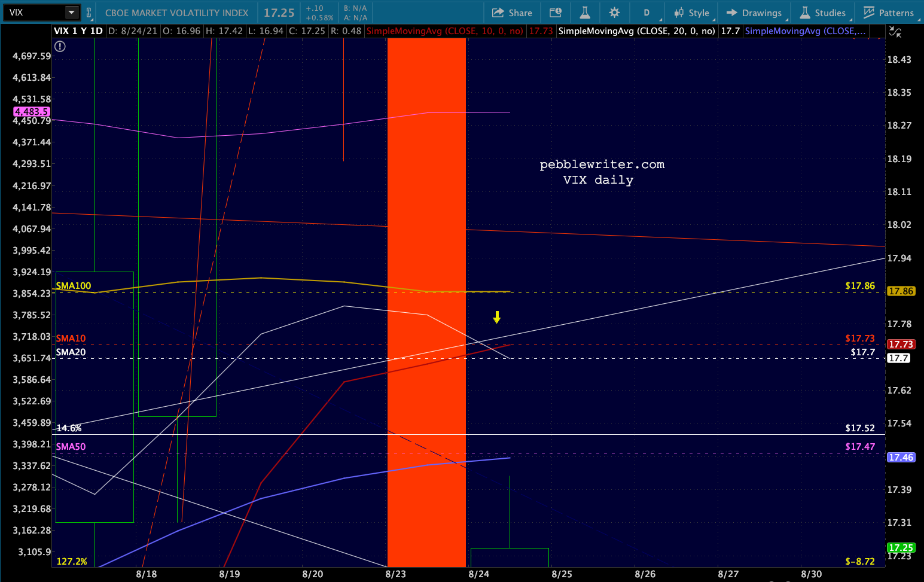Image resolution: width=924 pixels, height=582 pixels.
Task: Click the white 17.7 price bubble
Action: click(898, 358)
